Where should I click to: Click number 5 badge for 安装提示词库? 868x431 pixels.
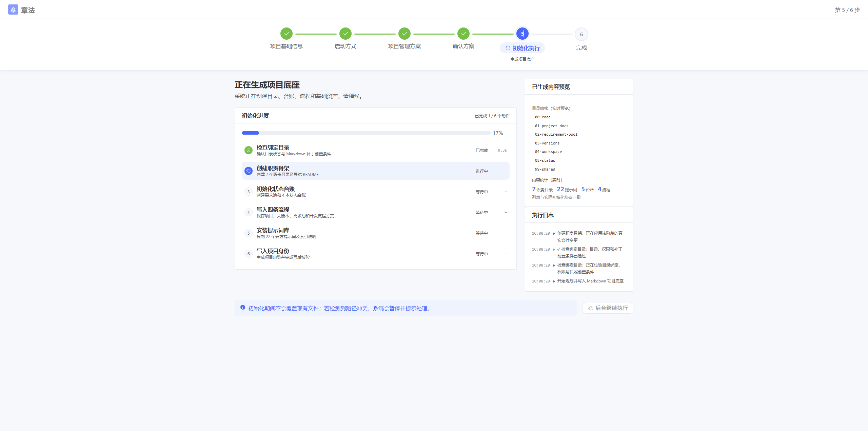click(x=249, y=233)
